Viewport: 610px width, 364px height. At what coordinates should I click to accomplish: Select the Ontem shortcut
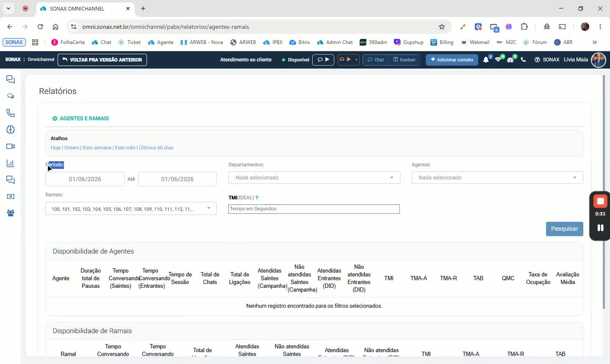click(72, 148)
